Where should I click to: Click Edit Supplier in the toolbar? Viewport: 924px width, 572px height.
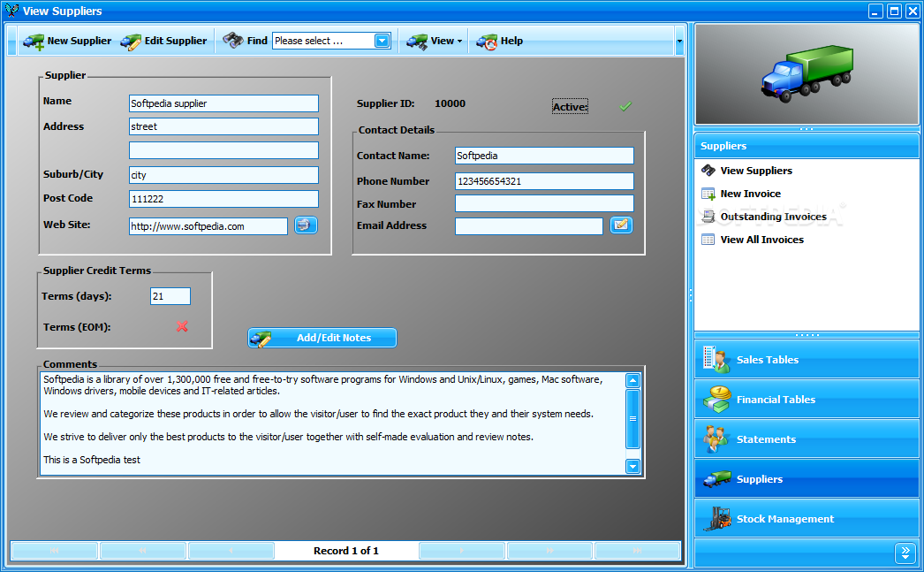[x=163, y=41]
